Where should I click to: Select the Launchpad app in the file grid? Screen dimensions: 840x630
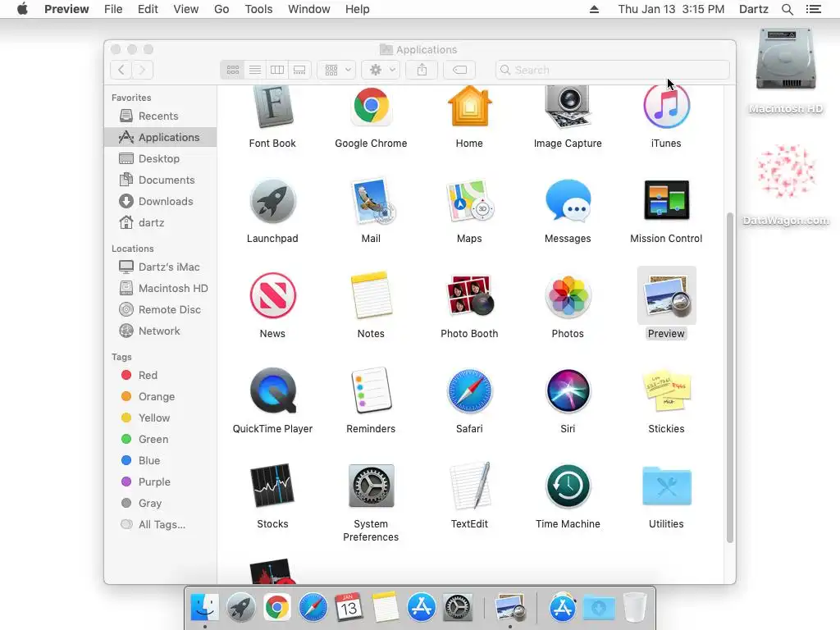pyautogui.click(x=272, y=201)
